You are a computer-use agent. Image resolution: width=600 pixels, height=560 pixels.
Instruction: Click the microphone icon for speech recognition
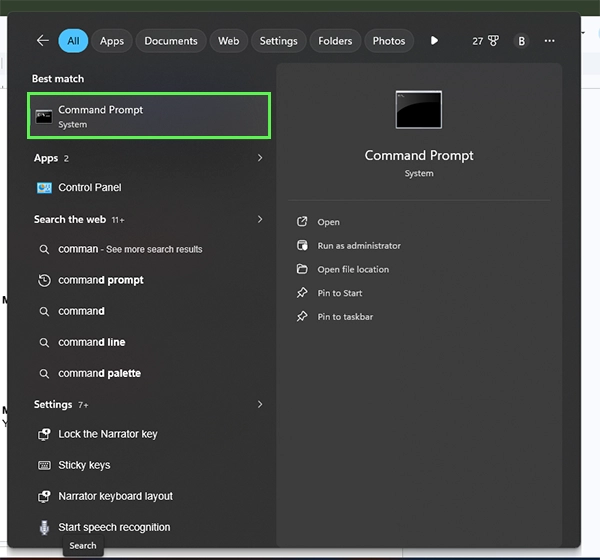click(44, 527)
